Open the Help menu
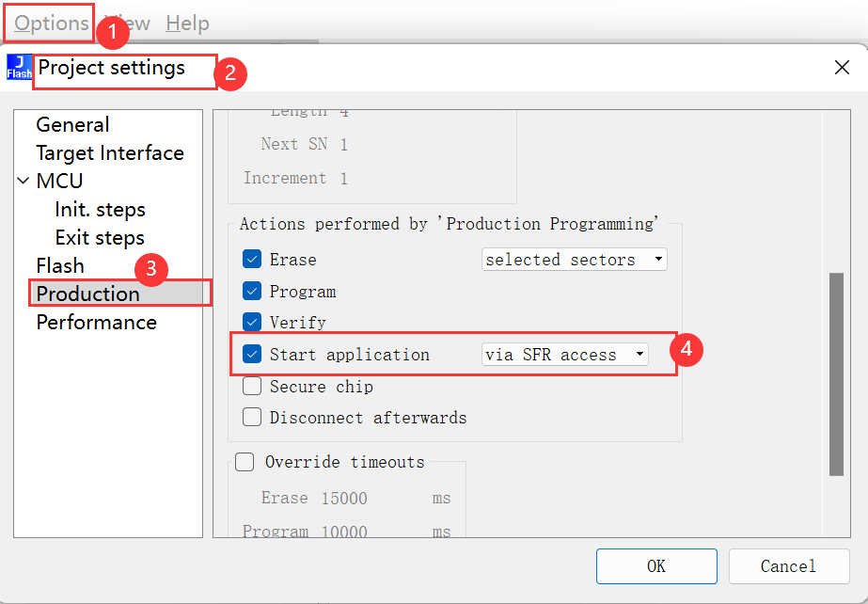The width and height of the screenshot is (868, 604). [187, 24]
